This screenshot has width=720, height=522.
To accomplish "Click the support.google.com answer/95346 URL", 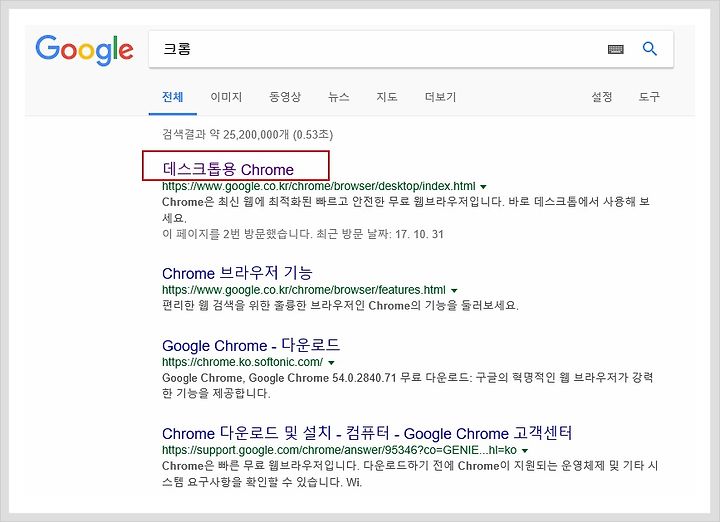I will point(339,450).
